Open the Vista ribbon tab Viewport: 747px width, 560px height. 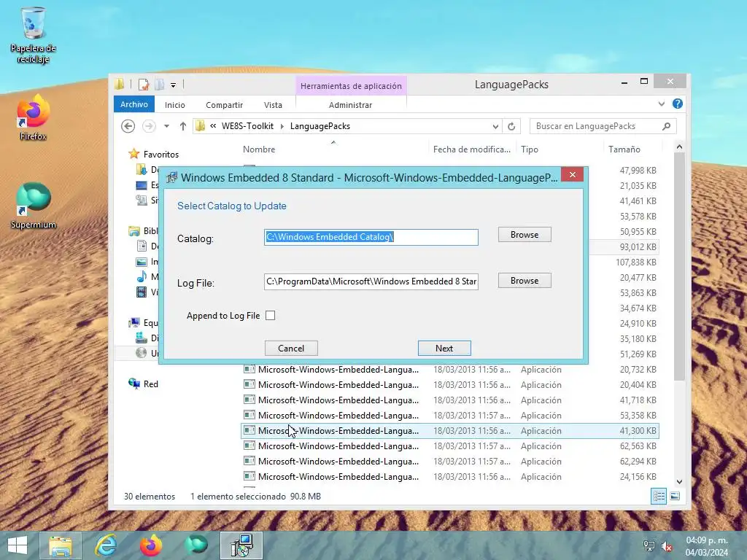(273, 105)
